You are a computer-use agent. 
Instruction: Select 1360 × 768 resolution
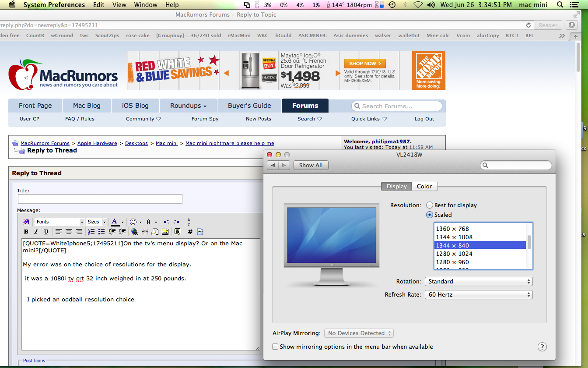point(480,229)
